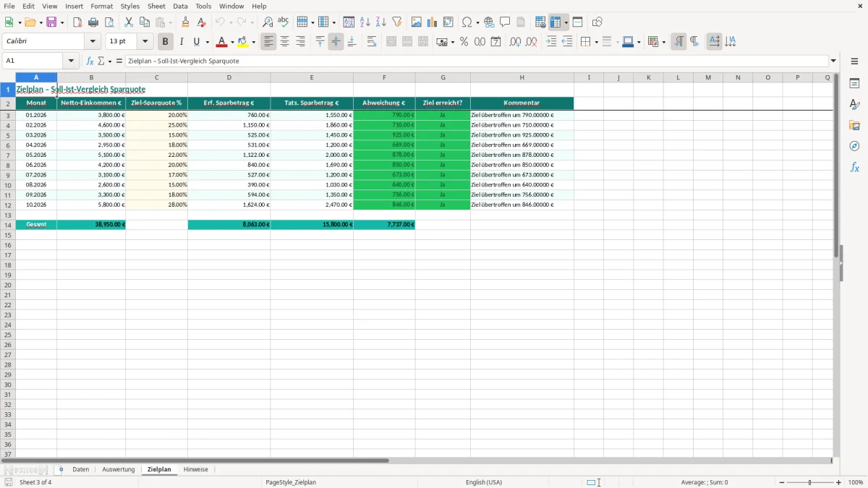868x488 pixels.
Task: Click the Print icon
Action: 93,22
